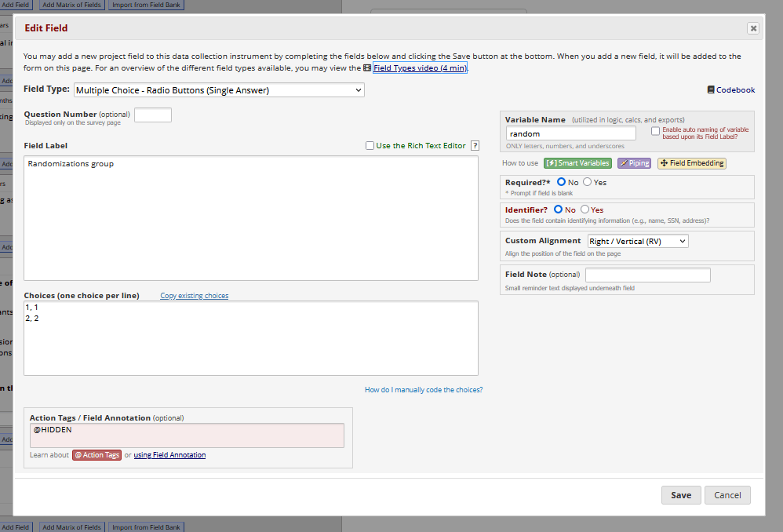The image size is (783, 532).
Task: Open the Field Embedding help button
Action: 691,163
